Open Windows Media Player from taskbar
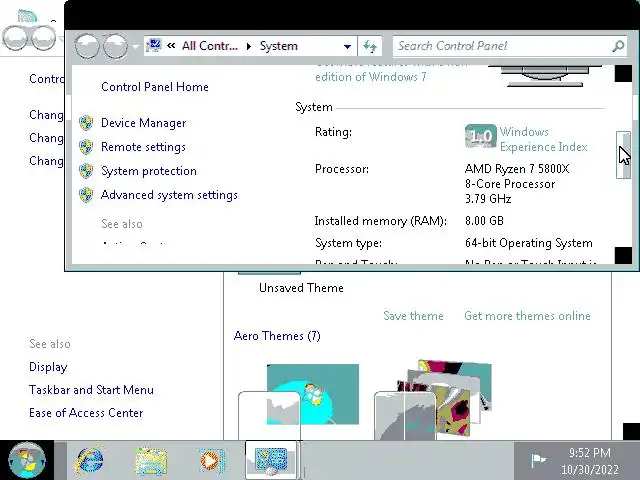 click(x=211, y=461)
